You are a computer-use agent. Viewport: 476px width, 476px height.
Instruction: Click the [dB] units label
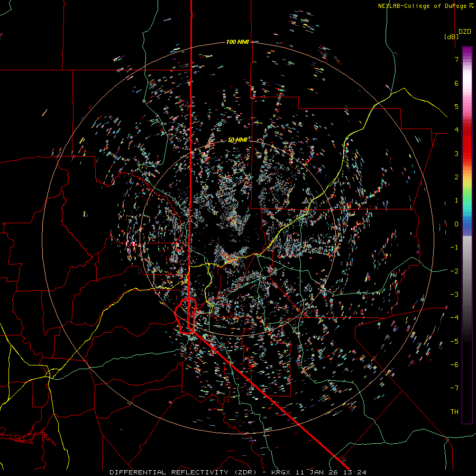click(x=452, y=36)
